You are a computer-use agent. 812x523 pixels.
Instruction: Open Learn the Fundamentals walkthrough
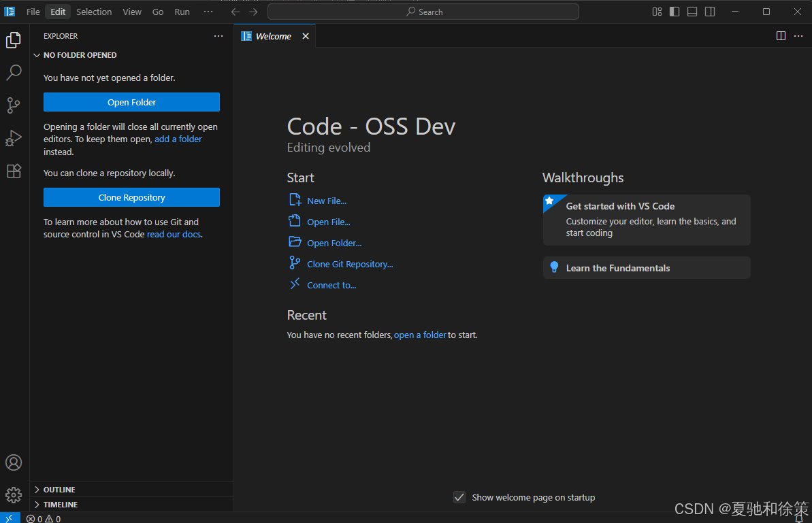click(x=647, y=267)
